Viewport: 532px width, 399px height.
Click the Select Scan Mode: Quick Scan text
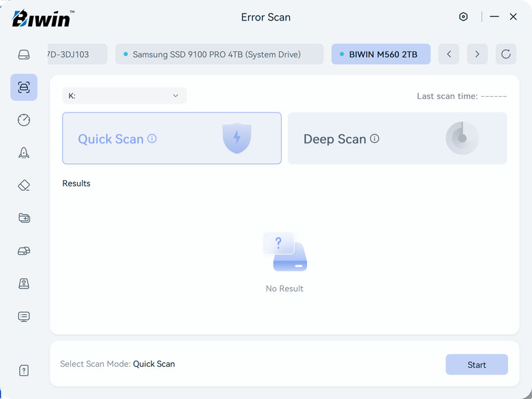(117, 364)
